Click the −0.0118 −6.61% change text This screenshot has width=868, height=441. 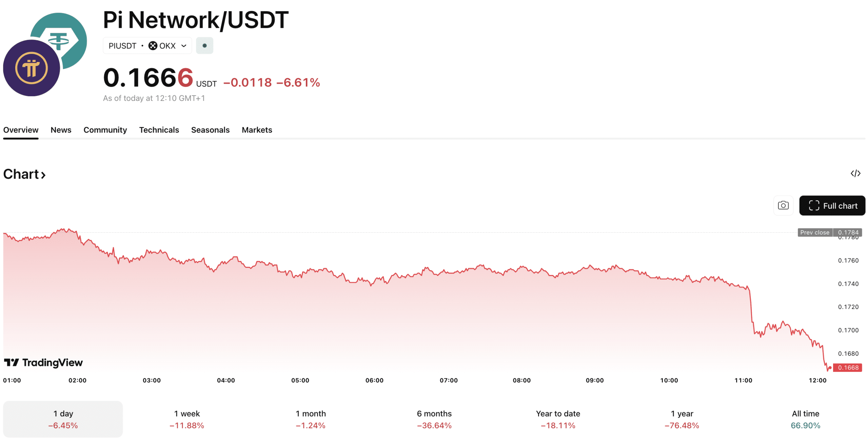(272, 82)
